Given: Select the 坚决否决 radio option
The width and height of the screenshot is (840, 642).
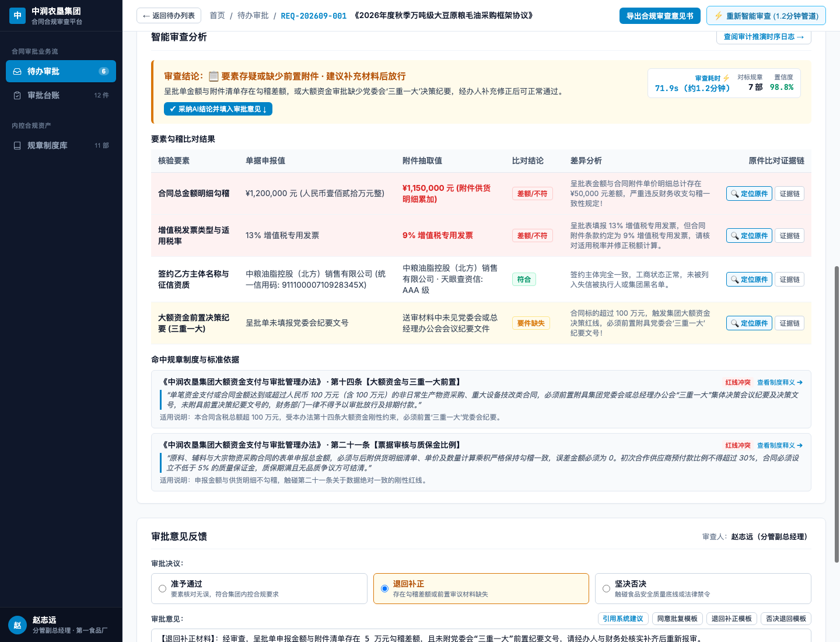Looking at the screenshot, I should tap(606, 588).
